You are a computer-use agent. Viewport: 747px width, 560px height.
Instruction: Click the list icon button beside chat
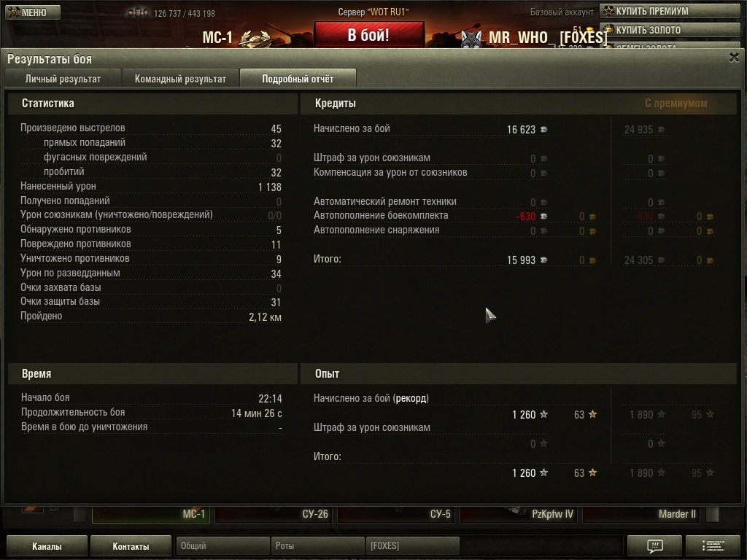[x=713, y=545]
